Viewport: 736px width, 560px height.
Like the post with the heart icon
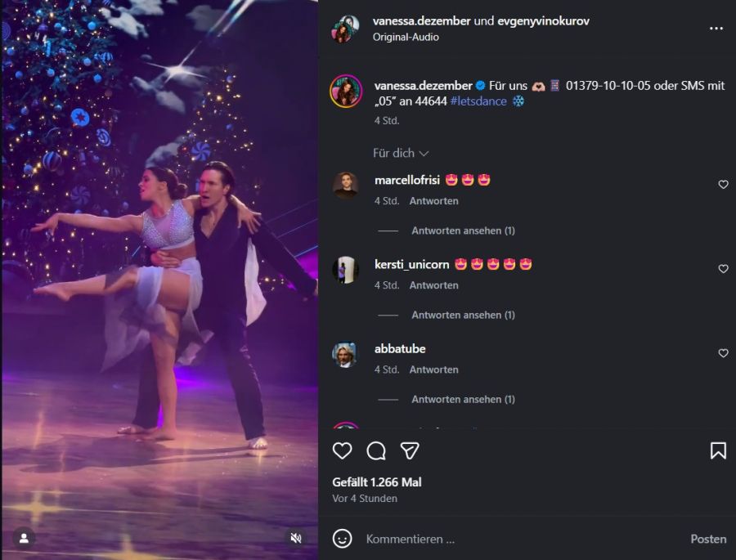343,450
